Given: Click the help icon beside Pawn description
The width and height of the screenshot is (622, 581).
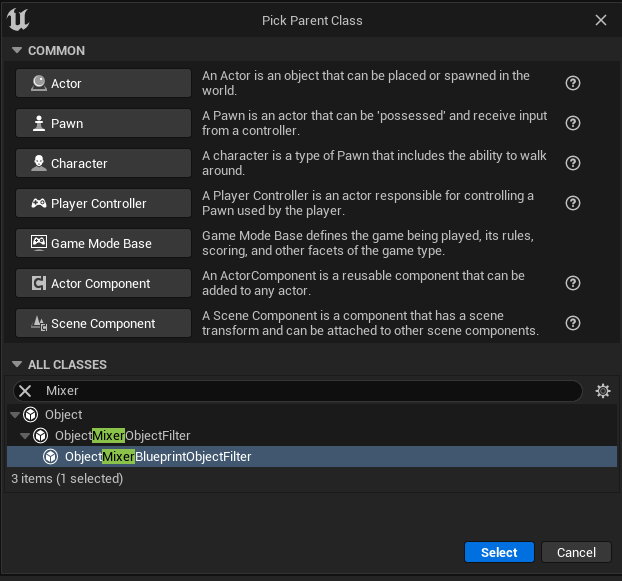Looking at the screenshot, I should [573, 123].
